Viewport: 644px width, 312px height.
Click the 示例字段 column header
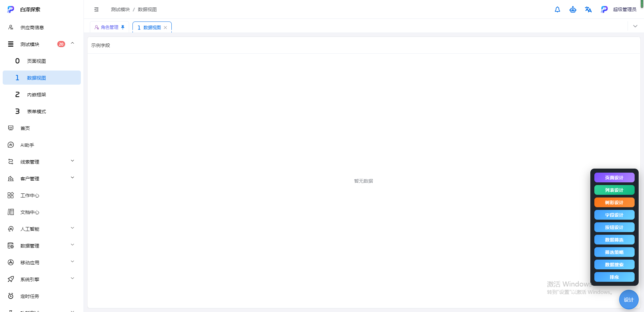(x=101, y=45)
